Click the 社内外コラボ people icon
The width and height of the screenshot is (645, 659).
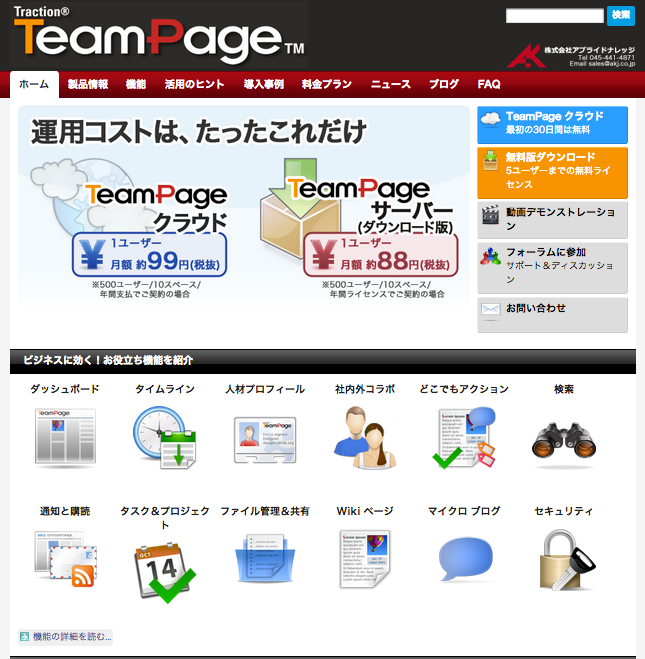point(364,439)
